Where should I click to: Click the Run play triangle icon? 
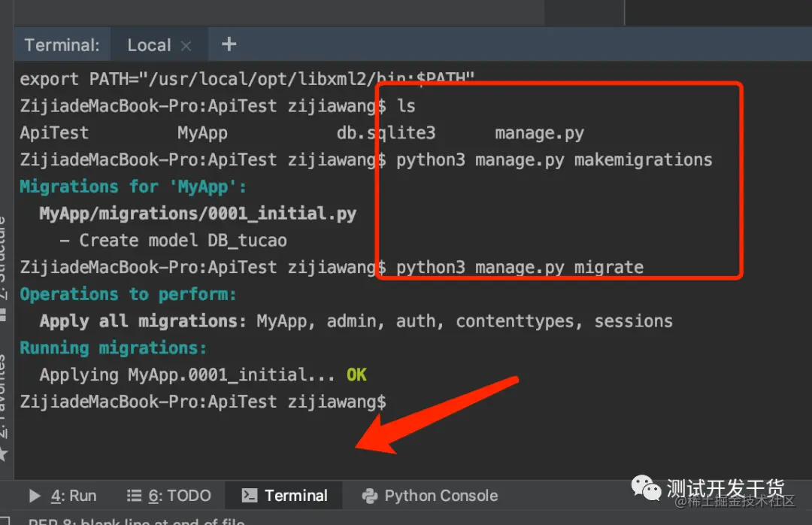pyautogui.click(x=35, y=496)
